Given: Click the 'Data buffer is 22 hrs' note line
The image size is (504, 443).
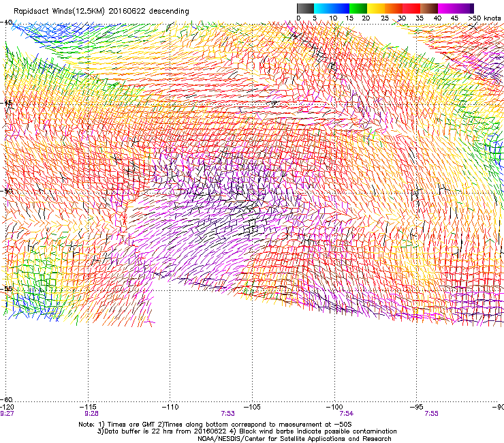Looking at the screenshot, I should [x=247, y=431].
